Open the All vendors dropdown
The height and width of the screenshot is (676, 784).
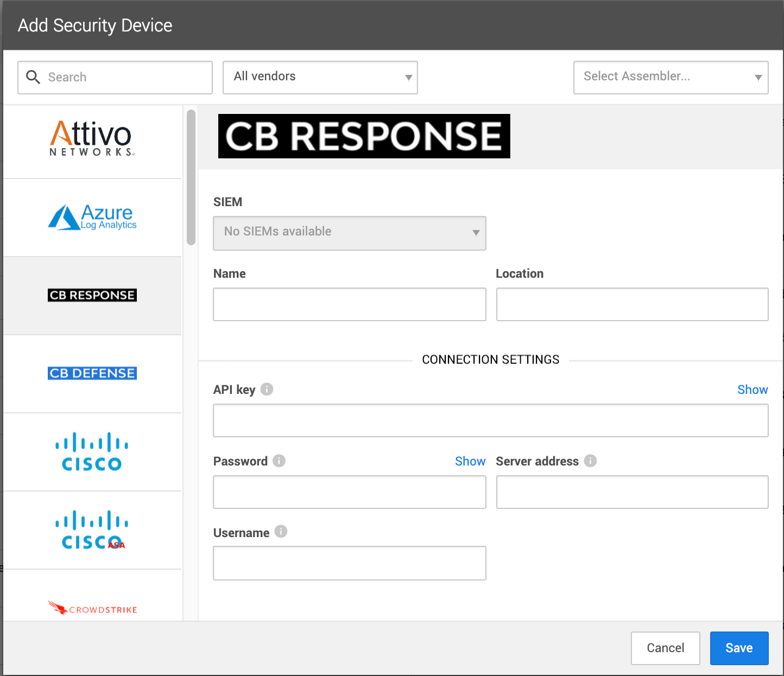pyautogui.click(x=320, y=78)
